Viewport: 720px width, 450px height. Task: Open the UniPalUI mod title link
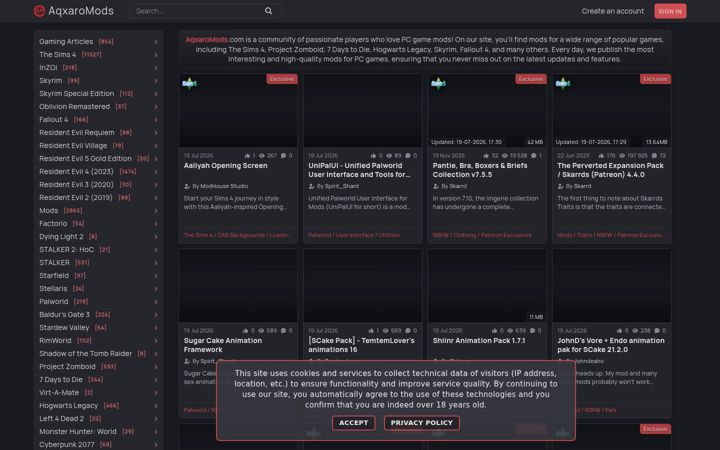[359, 170]
